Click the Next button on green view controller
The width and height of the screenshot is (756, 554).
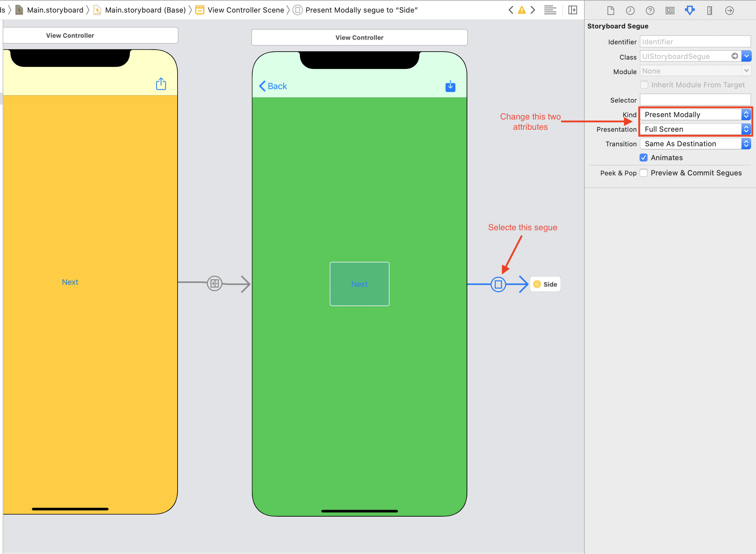[x=359, y=284]
